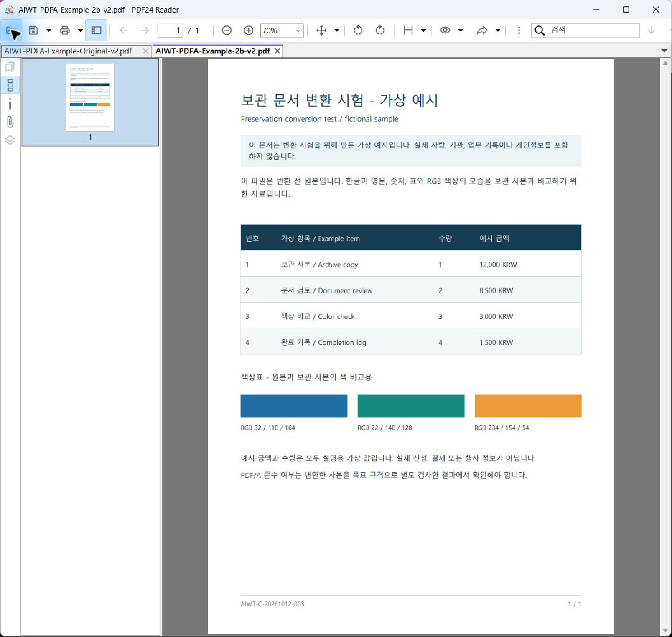Print the document
Image resolution: width=672 pixels, height=637 pixels.
tap(65, 31)
